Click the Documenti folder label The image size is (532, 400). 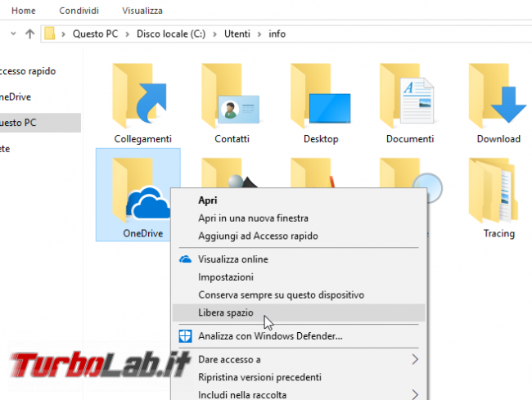[410, 139]
